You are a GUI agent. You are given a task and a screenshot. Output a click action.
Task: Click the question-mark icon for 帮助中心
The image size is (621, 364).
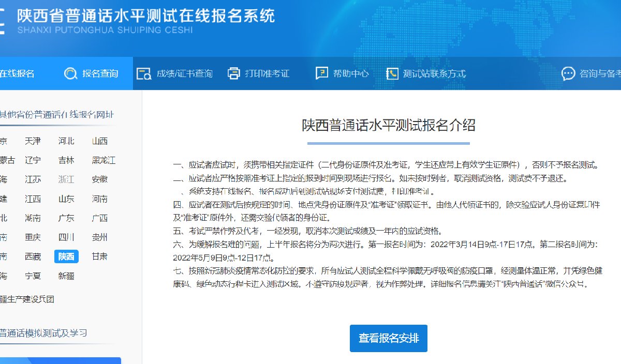(322, 73)
